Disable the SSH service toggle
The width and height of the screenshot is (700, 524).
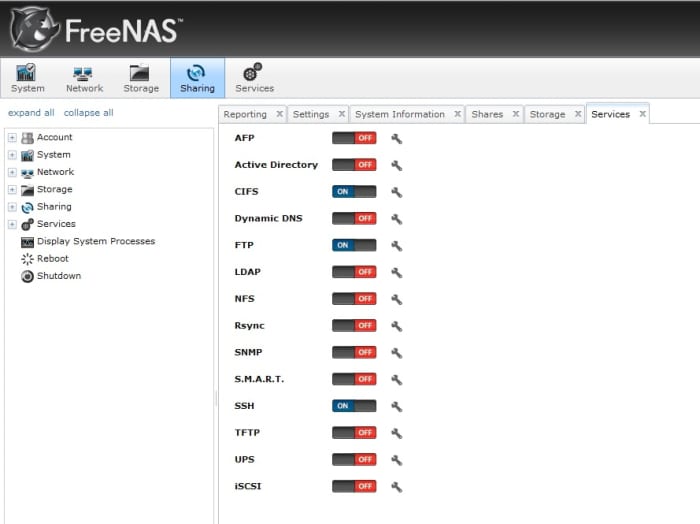pos(354,406)
